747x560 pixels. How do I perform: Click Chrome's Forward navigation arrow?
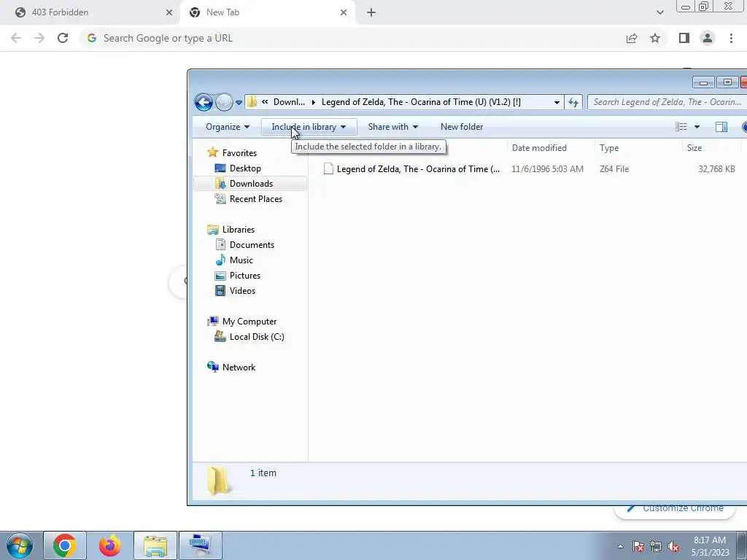[x=39, y=38]
